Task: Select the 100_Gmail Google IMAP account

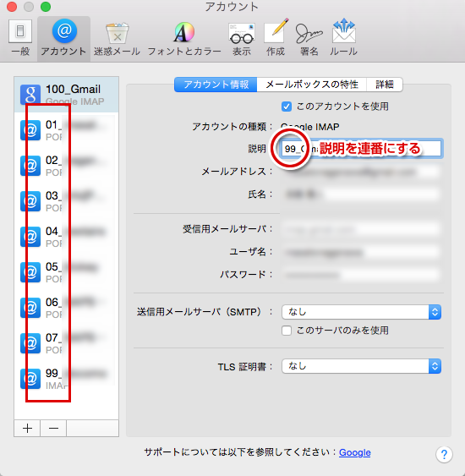Action: click(67, 95)
